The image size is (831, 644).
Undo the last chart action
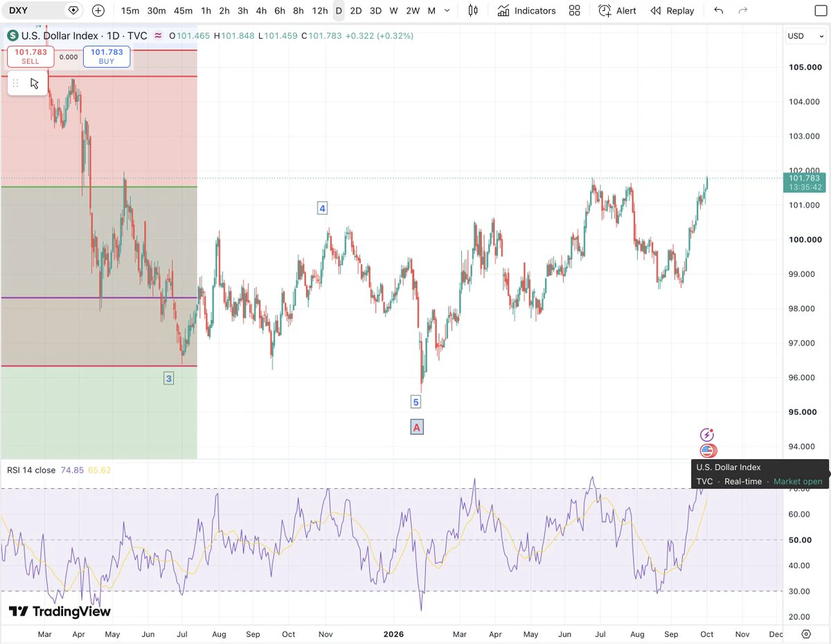(x=719, y=10)
